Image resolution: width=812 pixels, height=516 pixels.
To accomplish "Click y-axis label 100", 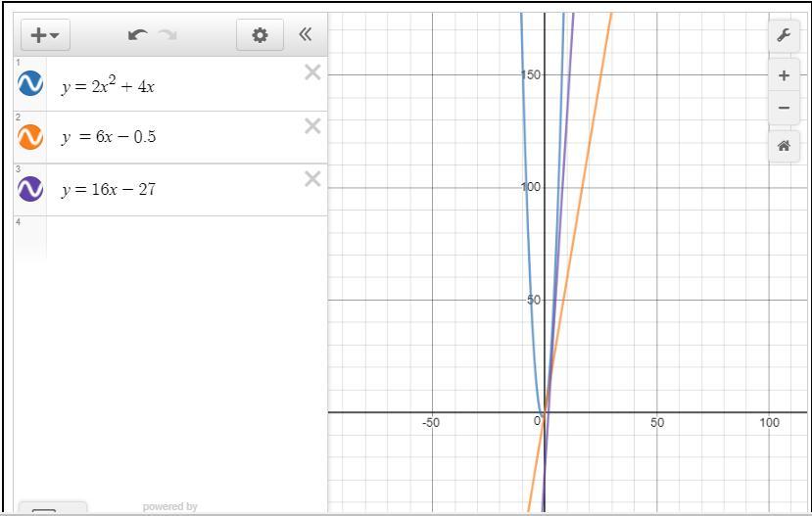I will click(x=531, y=187).
